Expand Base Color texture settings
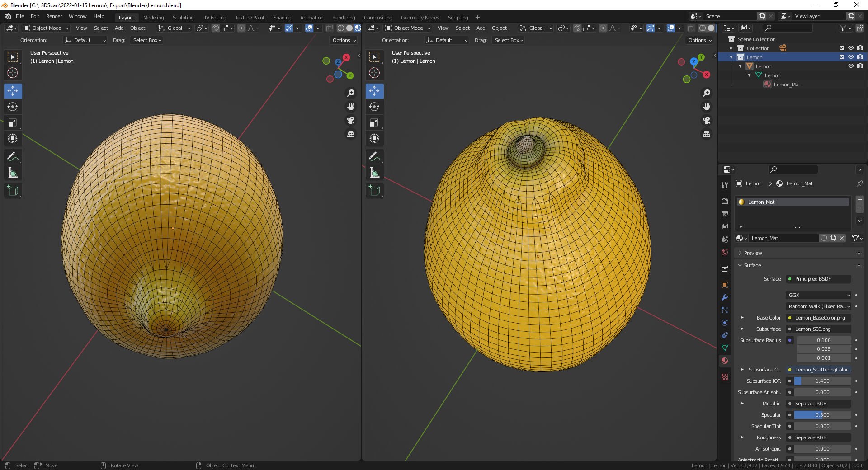 click(x=742, y=318)
